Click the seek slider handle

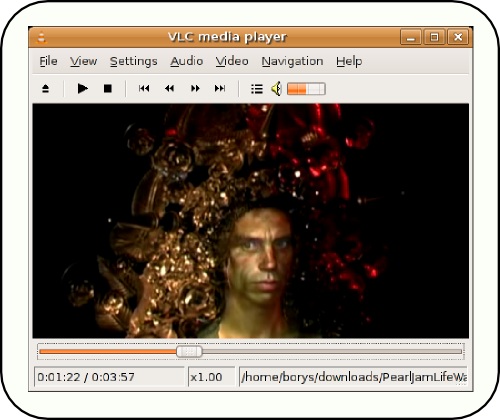189,352
